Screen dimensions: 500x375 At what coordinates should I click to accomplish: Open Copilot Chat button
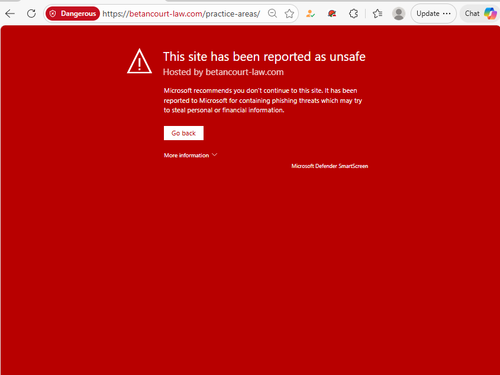pos(480,14)
